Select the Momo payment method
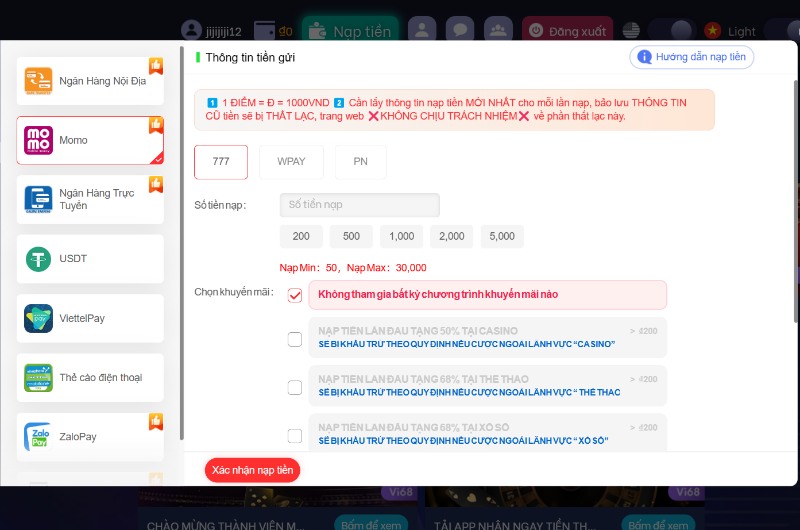 (90, 140)
